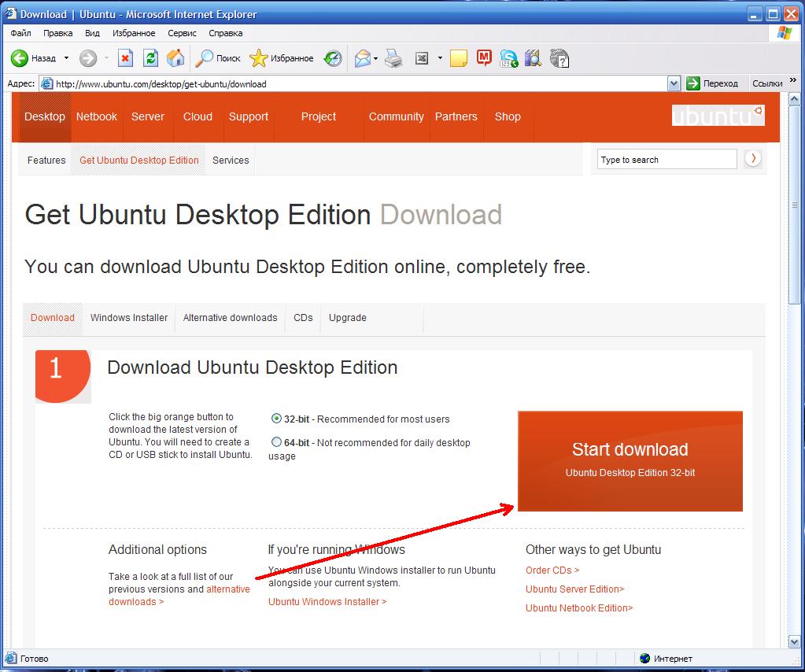Select Partners in Ubuntu navigation
Image resolution: width=805 pixels, height=672 pixels.
point(456,117)
